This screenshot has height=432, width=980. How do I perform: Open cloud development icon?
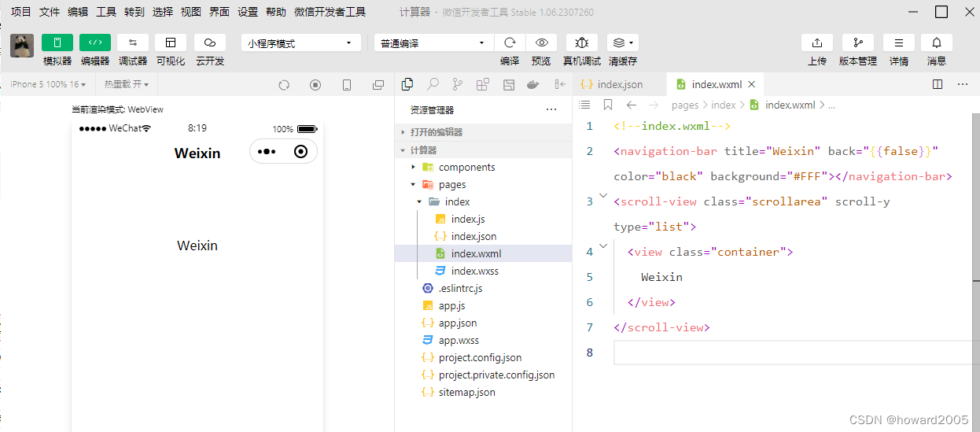210,42
